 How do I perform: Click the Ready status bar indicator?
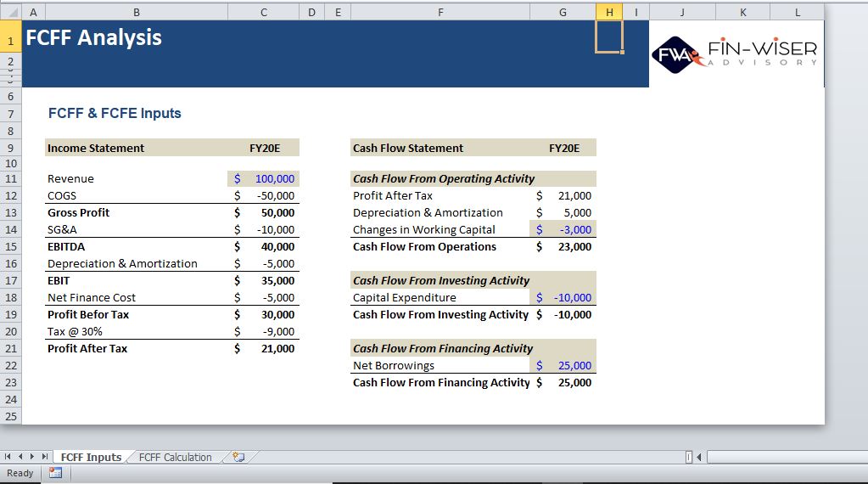click(20, 473)
